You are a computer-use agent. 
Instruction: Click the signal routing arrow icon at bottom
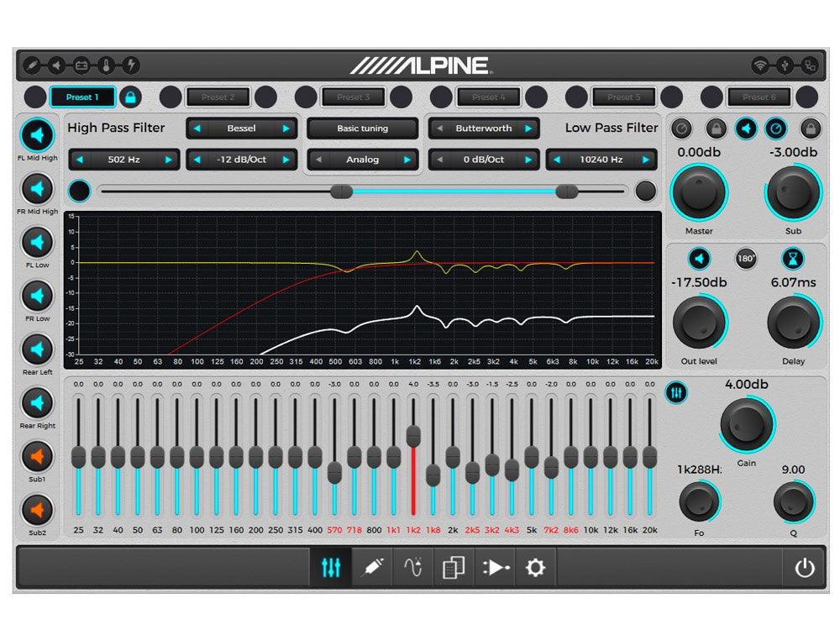pyautogui.click(x=495, y=567)
